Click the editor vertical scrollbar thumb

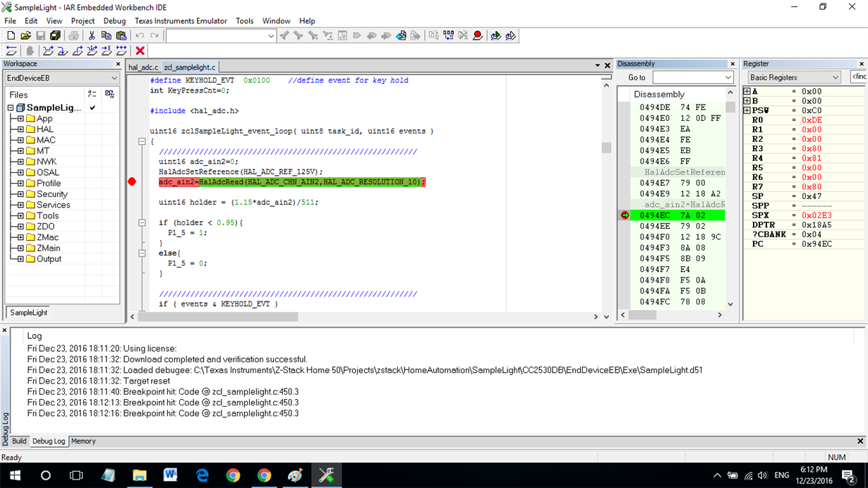tap(606, 148)
